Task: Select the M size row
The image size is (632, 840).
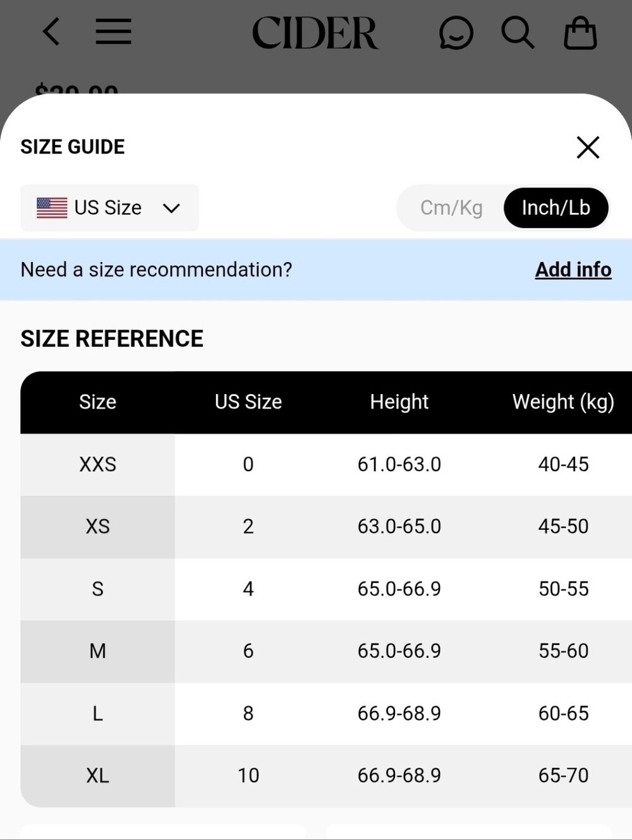Action: 326,651
